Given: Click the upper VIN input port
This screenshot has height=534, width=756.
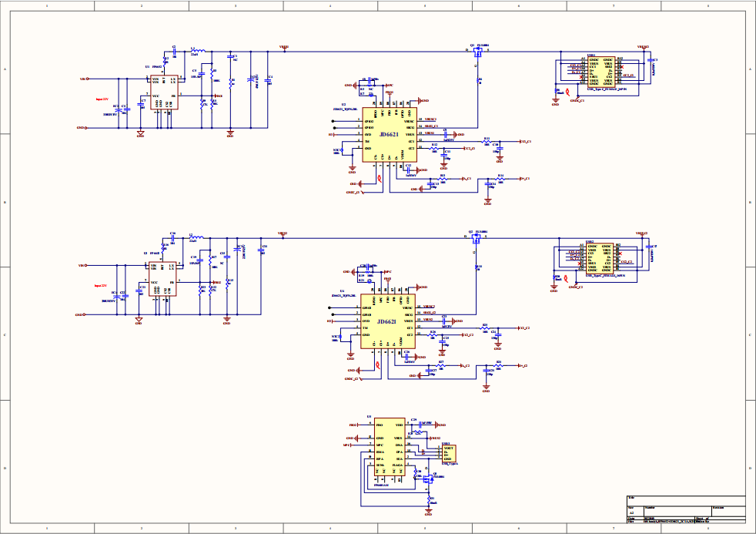Looking at the screenshot, I should (x=84, y=79).
